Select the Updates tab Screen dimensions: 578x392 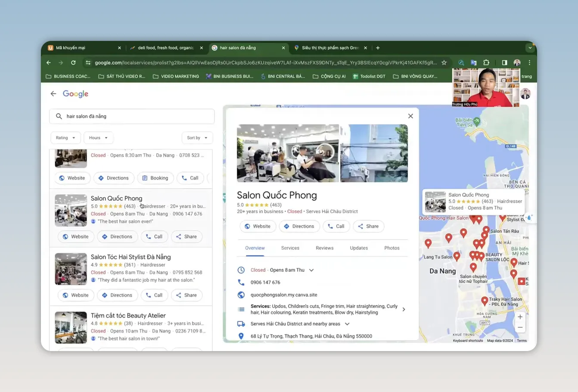pos(359,248)
